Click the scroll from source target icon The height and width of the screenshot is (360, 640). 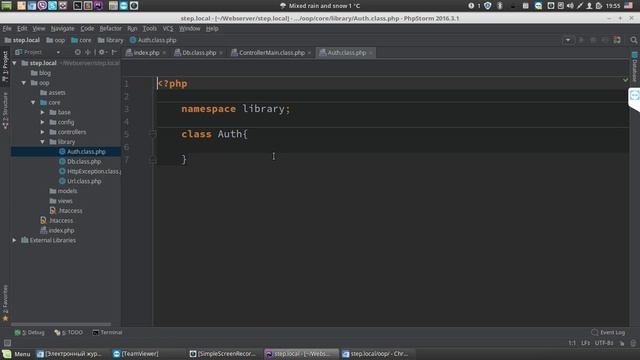78,52
